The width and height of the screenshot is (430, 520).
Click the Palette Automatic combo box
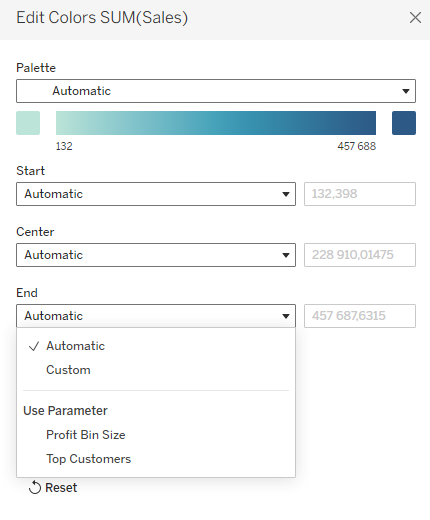point(216,91)
